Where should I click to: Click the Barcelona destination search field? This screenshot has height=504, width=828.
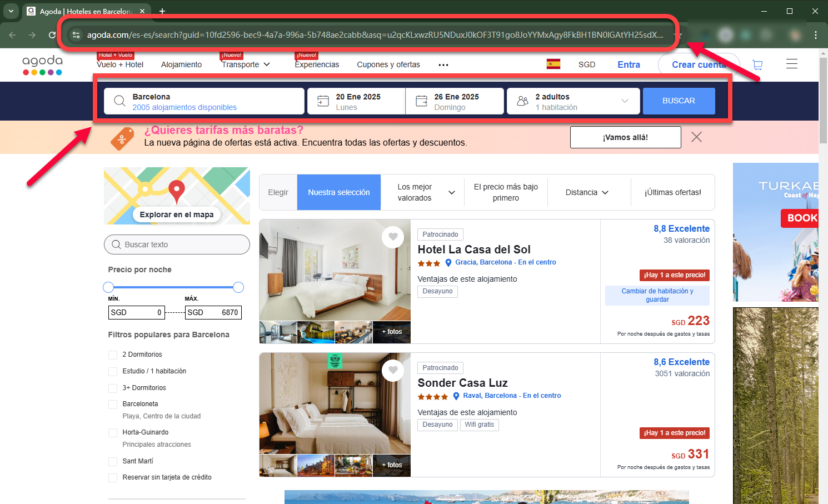point(204,101)
